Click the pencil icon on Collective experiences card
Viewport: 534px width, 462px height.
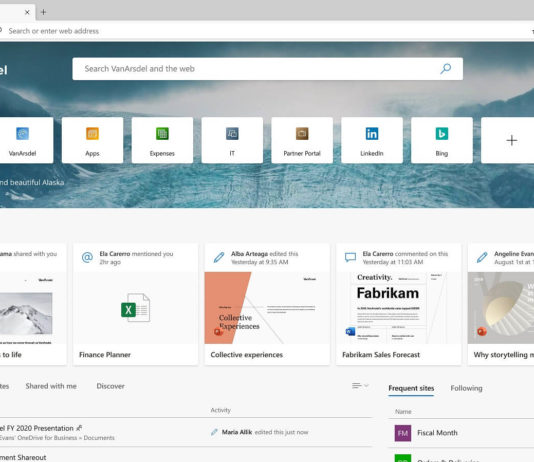pos(219,257)
